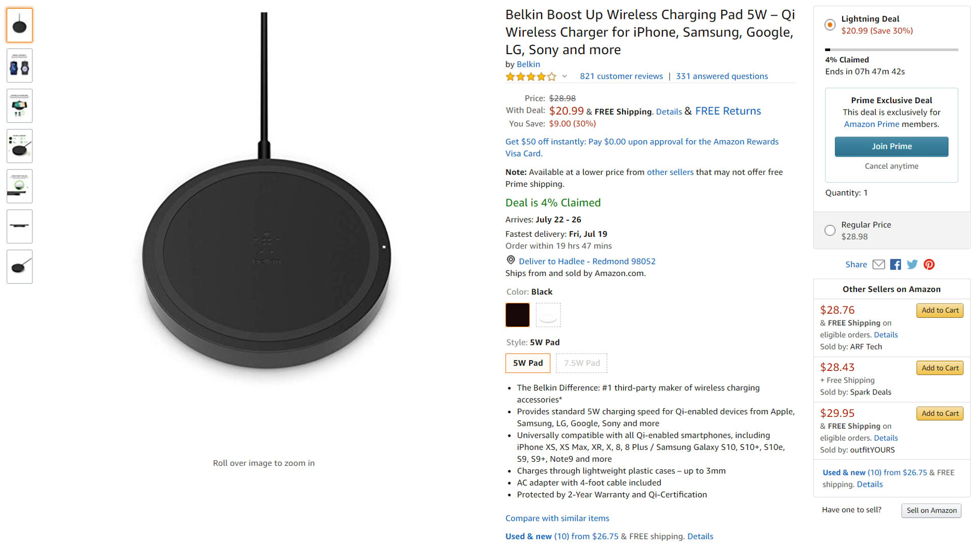The image size is (980, 551).
Task: Choose the Regular Price $28.98 option
Action: (x=830, y=231)
